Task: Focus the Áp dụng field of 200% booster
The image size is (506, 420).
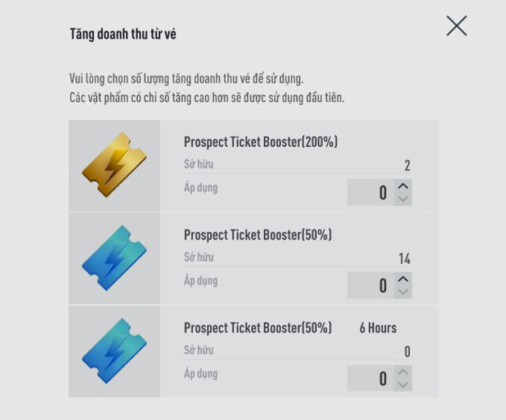Action: [371, 192]
